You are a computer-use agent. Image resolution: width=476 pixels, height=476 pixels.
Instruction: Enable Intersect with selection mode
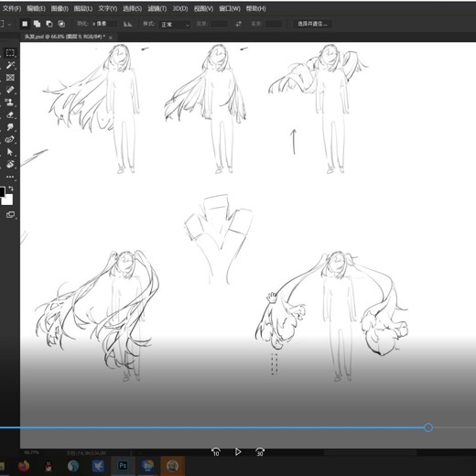(61, 24)
